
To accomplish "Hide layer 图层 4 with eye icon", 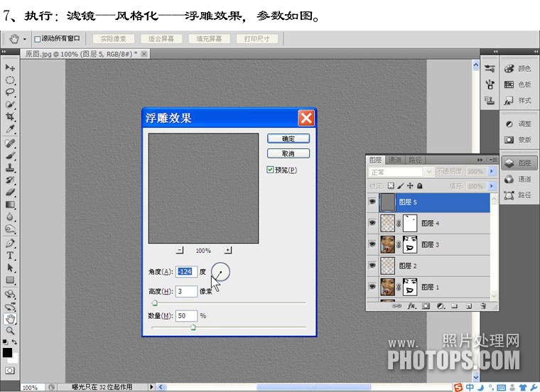I will [x=372, y=223].
